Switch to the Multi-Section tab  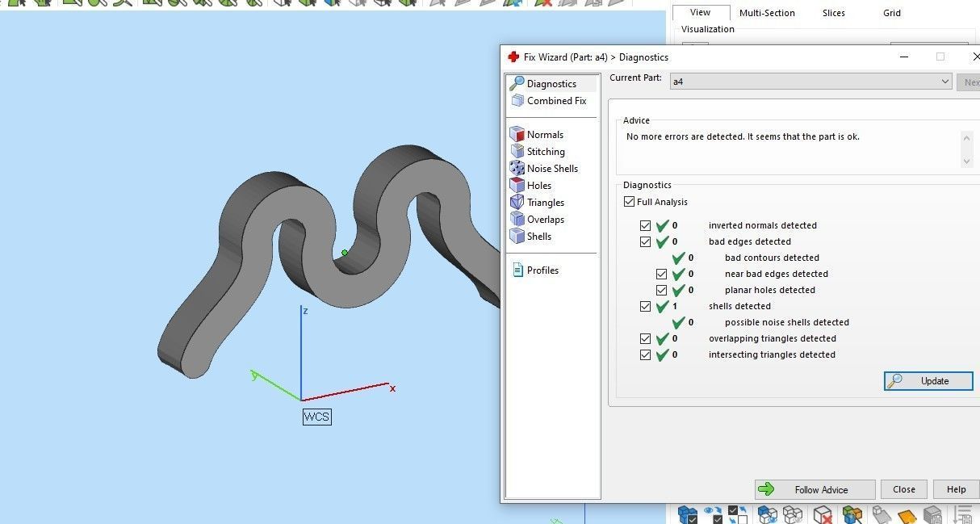(x=767, y=13)
